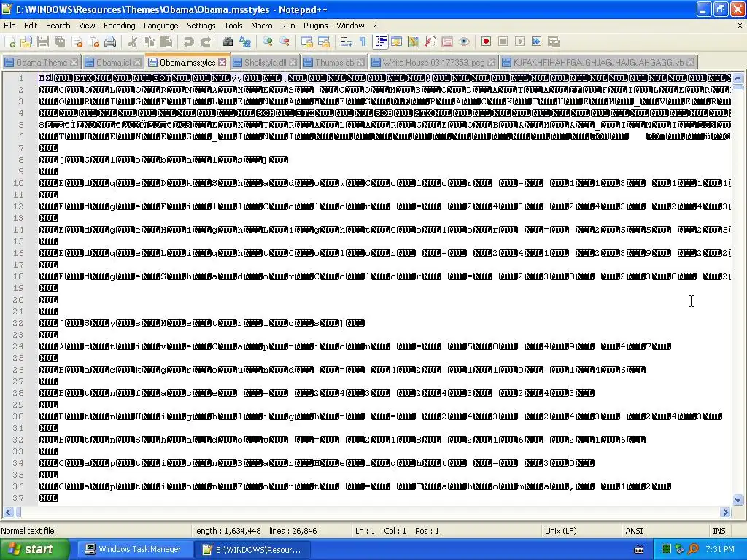The height and width of the screenshot is (560, 747).
Task: Click the Unix (LF) status bar field
Action: (x=581, y=531)
